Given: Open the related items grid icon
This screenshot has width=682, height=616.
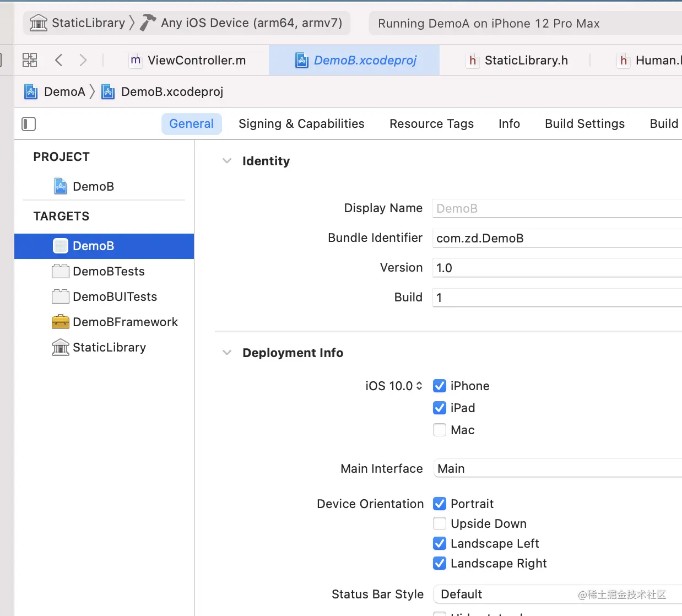Looking at the screenshot, I should (30, 60).
